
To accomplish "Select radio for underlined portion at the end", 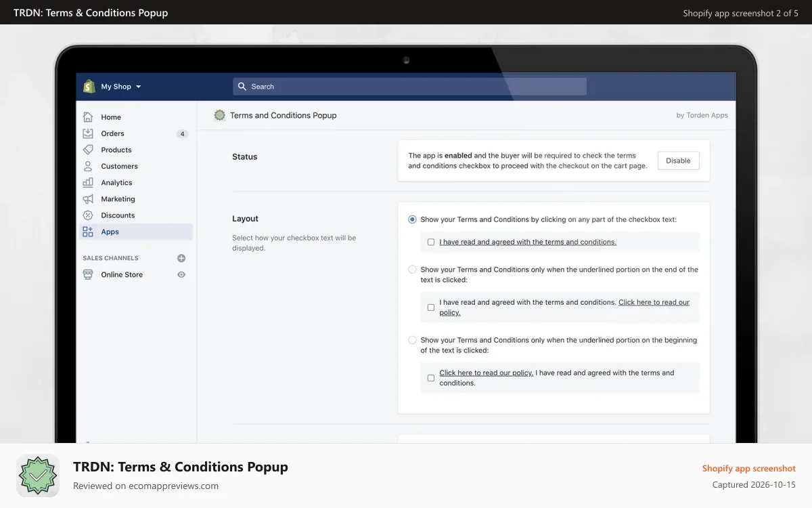I will coord(413,270).
